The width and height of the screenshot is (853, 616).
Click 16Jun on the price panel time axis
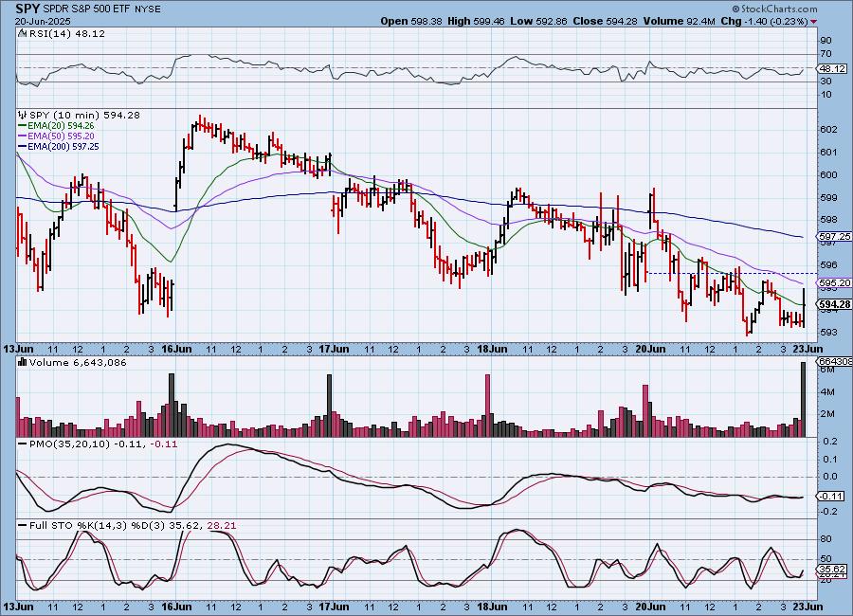pyautogui.click(x=176, y=349)
